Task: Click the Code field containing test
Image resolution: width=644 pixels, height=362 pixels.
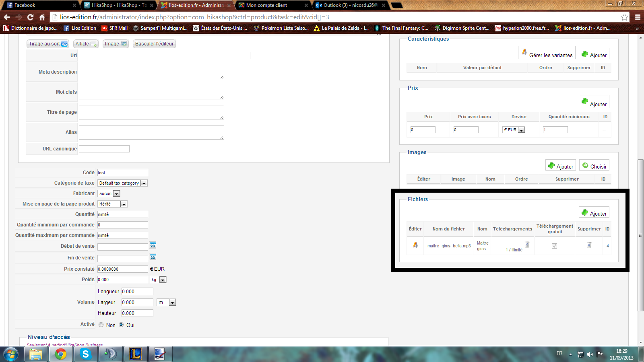Action: click(x=123, y=173)
